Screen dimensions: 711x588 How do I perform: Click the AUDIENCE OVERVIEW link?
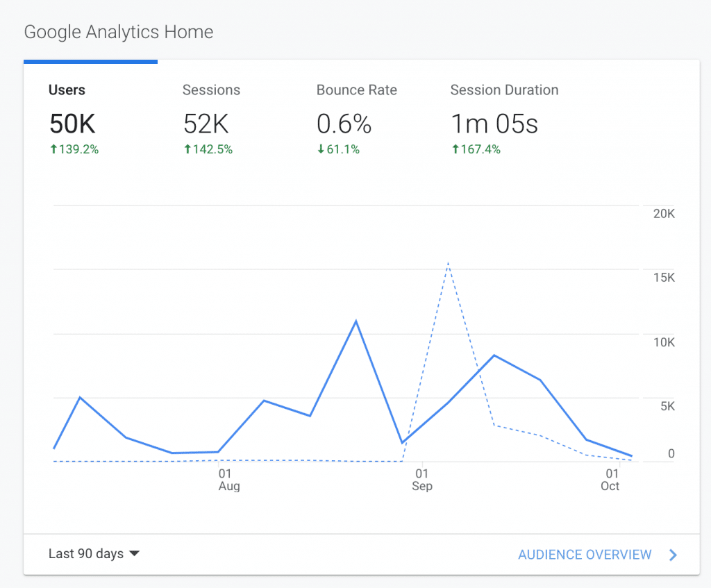[585, 555]
